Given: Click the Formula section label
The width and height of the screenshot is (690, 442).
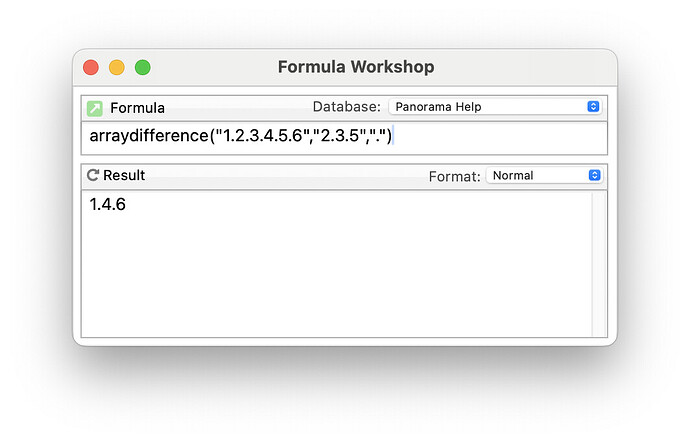Looking at the screenshot, I should (137, 108).
